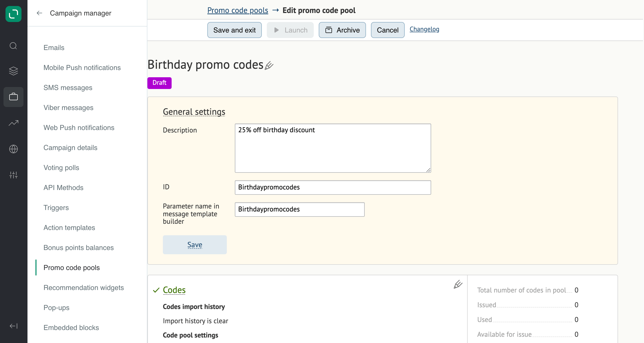Click into the Description text area
Screen dimensions: 644x343
(333, 148)
